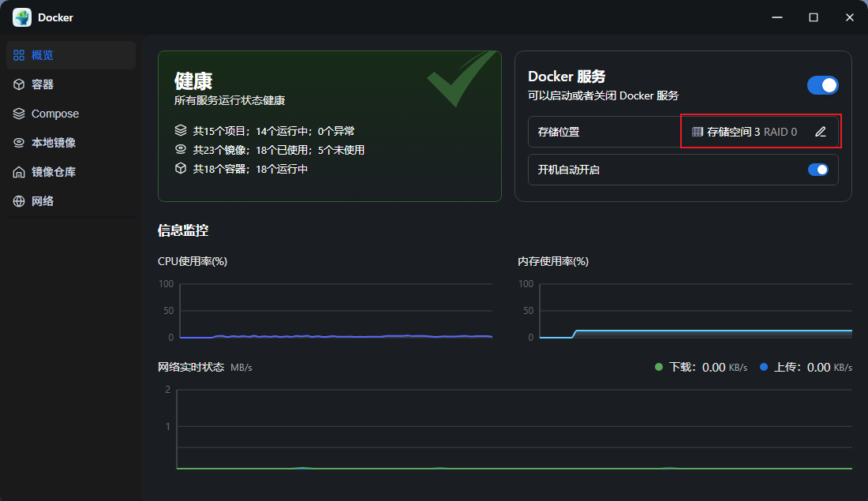Click the 网络 globe icon

(x=19, y=201)
